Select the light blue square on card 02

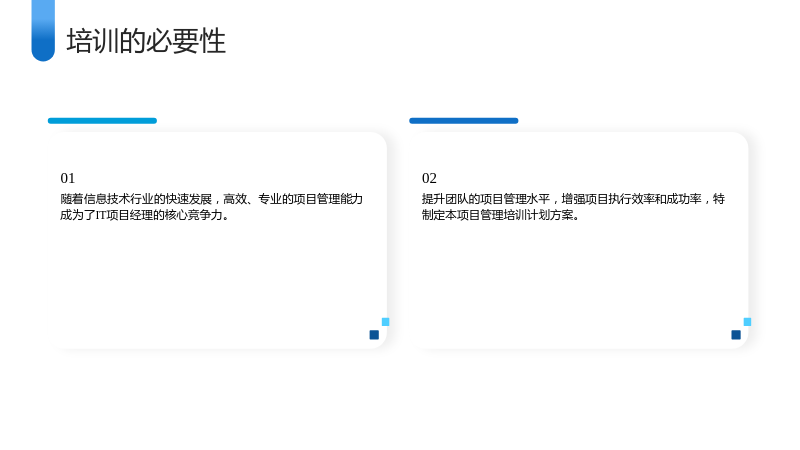point(747,321)
